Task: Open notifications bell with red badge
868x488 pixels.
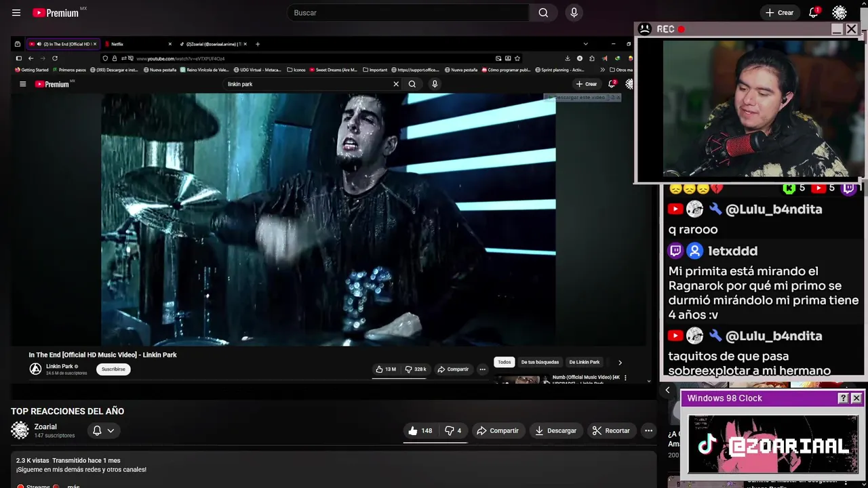Action: pos(814,13)
